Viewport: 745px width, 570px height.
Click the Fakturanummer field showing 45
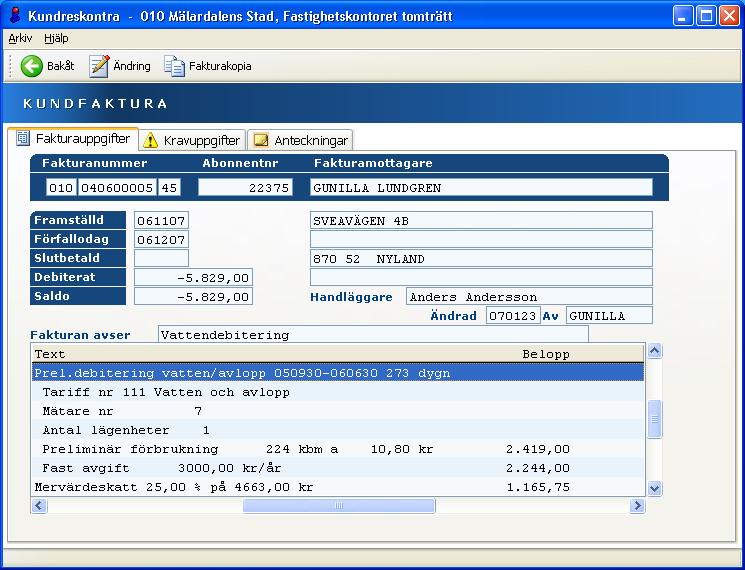point(169,188)
